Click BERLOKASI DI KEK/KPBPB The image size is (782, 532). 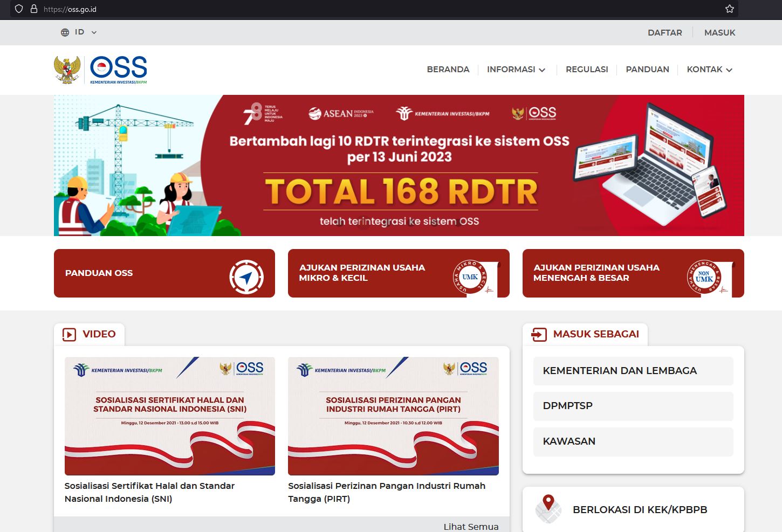point(640,510)
